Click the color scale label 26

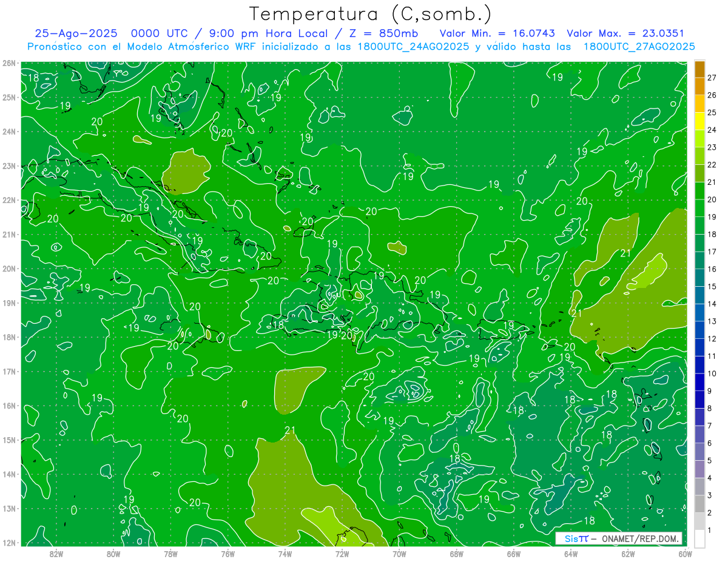point(712,95)
